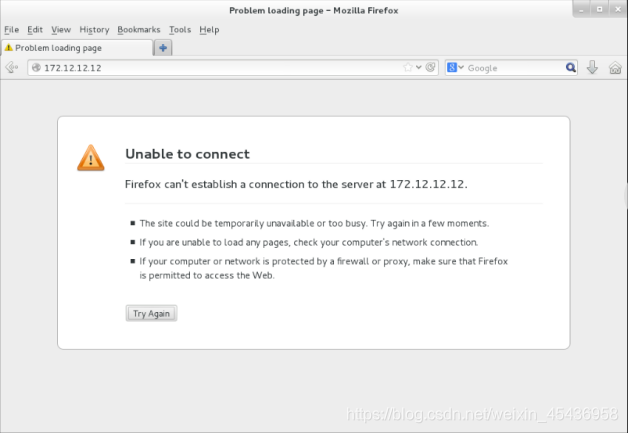Reload the page with the refresh icon
The image size is (628, 433).
click(430, 67)
